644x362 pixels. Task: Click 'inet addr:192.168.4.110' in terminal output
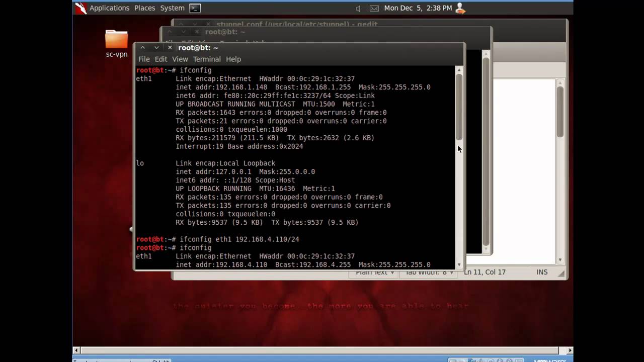221,264
